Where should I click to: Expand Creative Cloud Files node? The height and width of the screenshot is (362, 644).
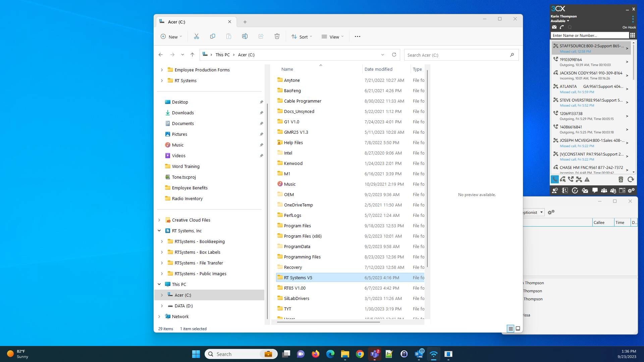point(159,220)
